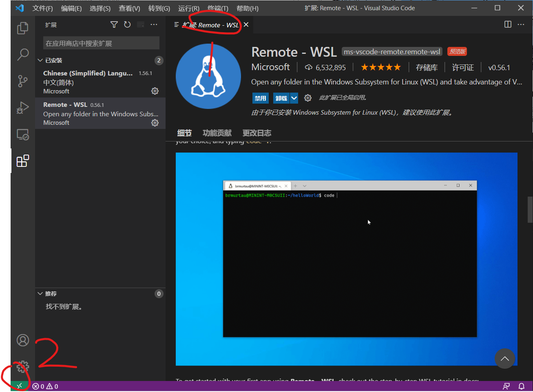Open the Edit menu 编辑(E)

point(71,8)
